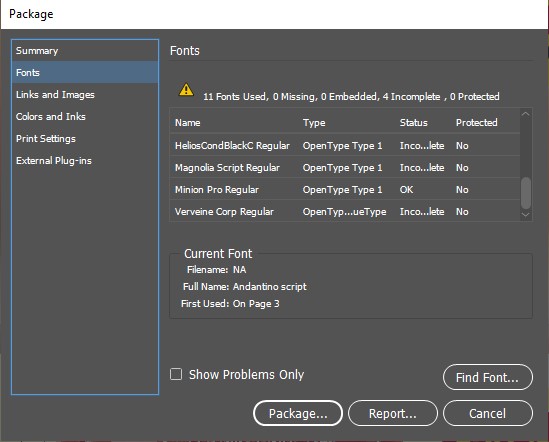Switch to Colors and Inks section
Screen dimensions: 549x442
pos(85,117)
